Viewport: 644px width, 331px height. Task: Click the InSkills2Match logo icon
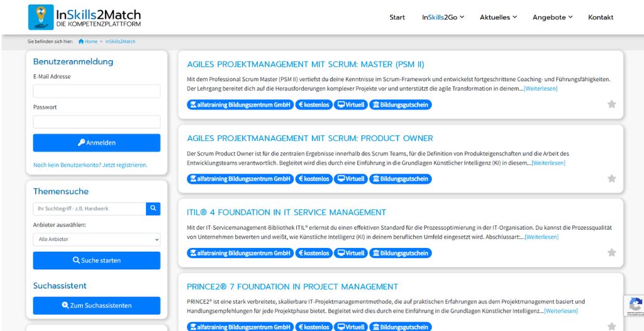(x=41, y=17)
